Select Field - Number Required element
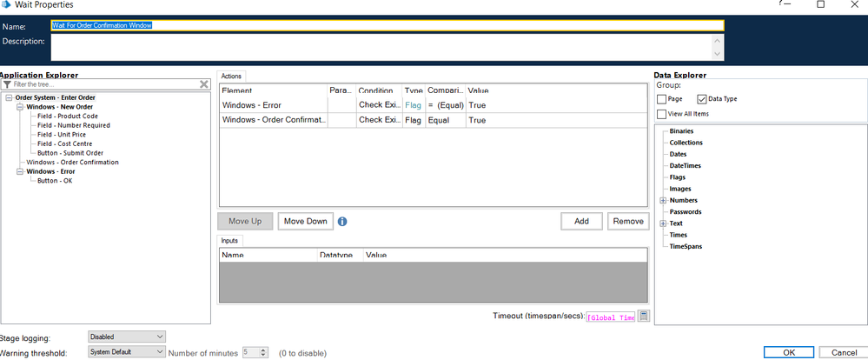The image size is (868, 360). click(x=74, y=126)
